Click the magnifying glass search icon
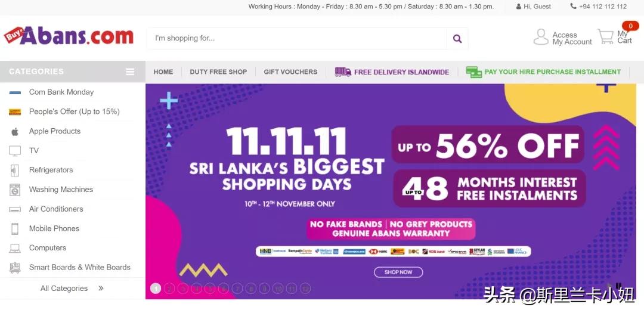 point(457,39)
